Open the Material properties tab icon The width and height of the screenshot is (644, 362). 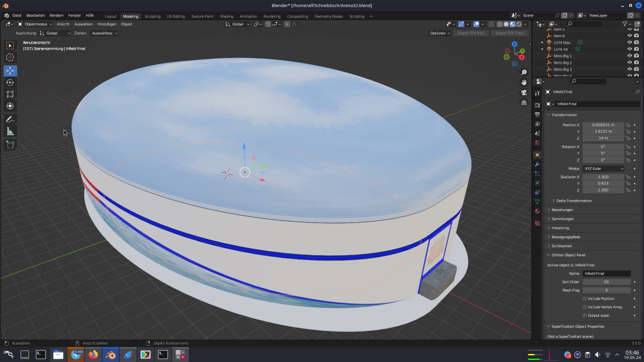click(537, 211)
